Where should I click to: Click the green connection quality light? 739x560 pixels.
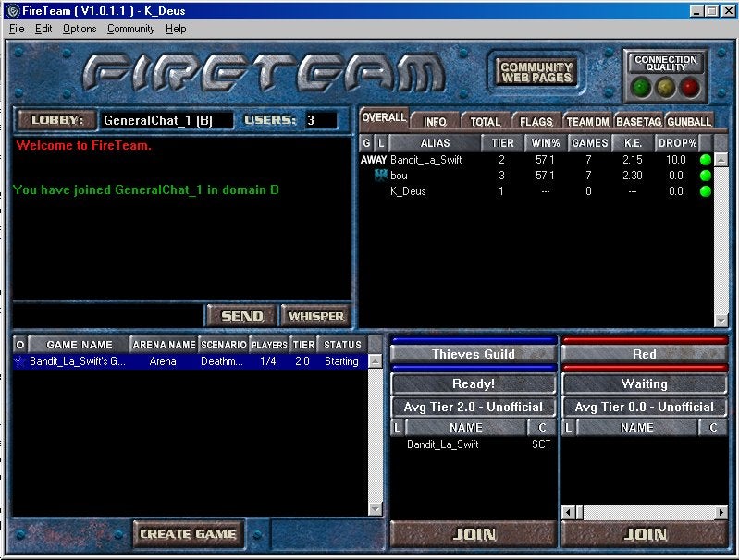tap(642, 87)
